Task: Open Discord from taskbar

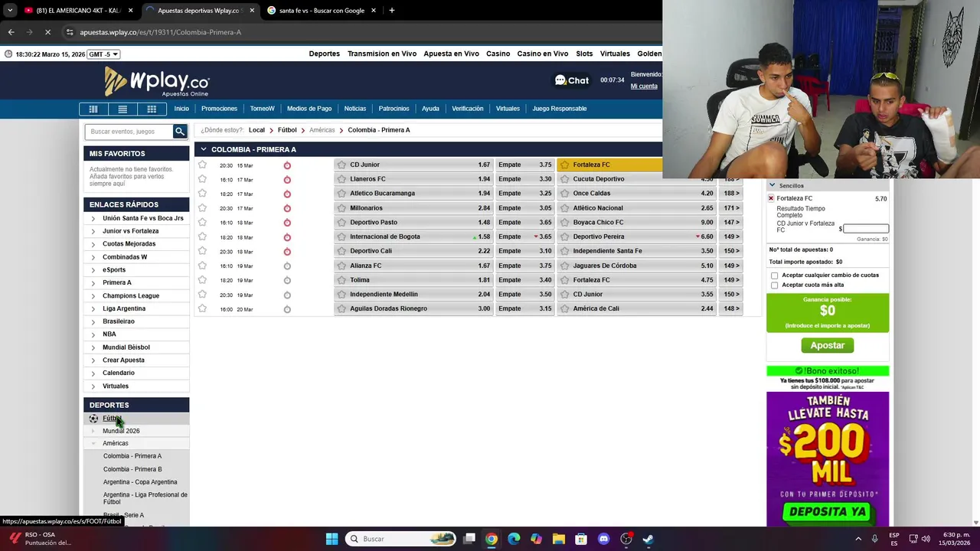Action: (603, 539)
